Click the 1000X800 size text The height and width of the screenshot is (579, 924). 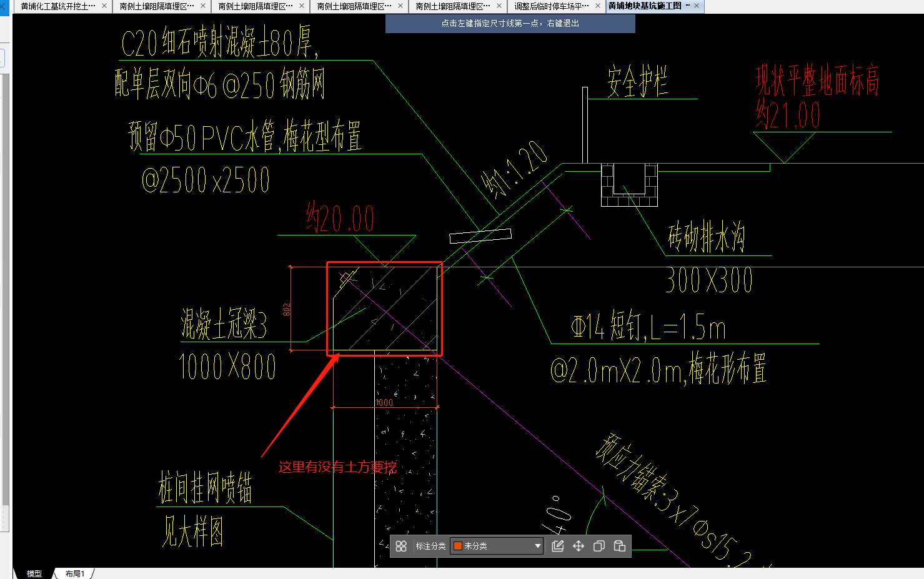(227, 367)
